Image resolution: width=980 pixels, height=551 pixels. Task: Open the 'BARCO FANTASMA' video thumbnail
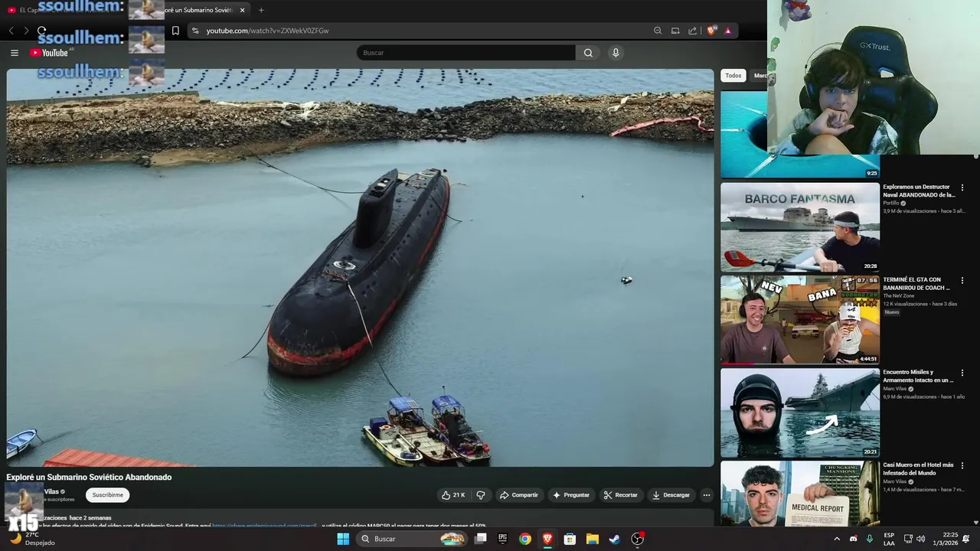pos(800,227)
